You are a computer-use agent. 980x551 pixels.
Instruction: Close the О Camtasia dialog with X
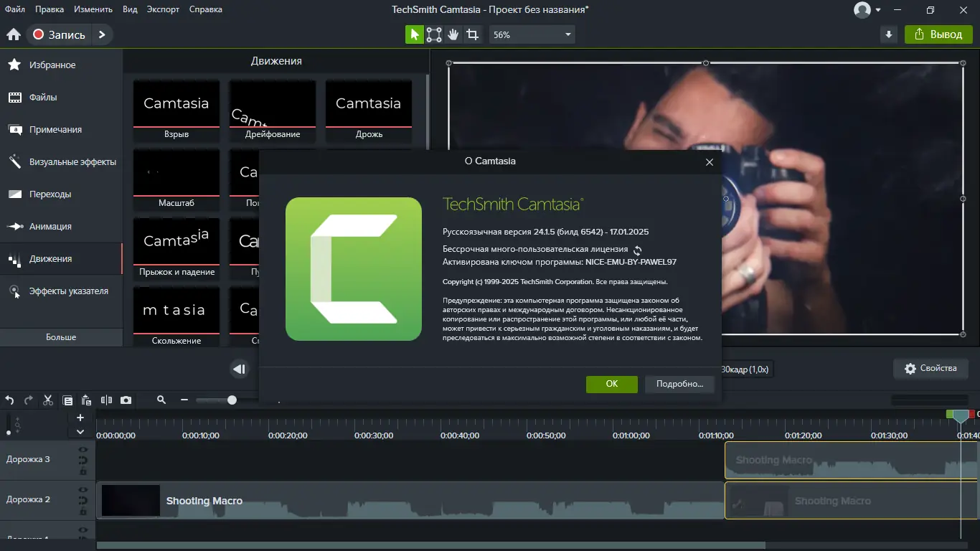click(710, 162)
